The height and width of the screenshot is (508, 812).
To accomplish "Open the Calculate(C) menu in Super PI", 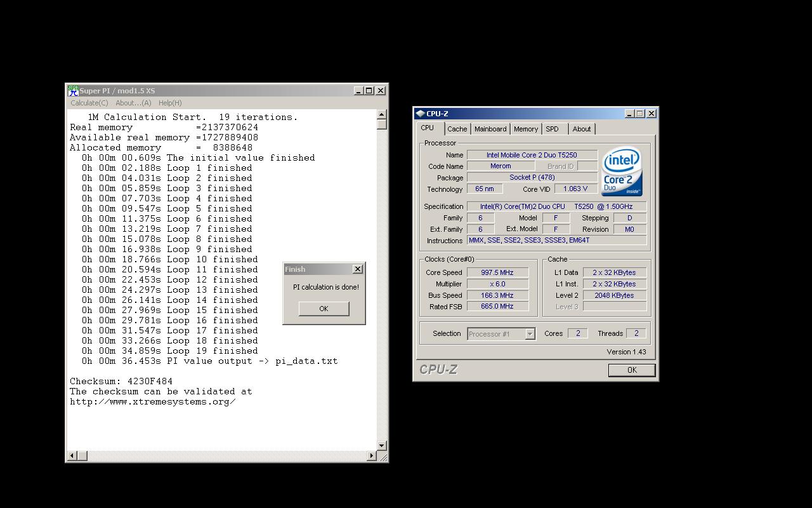I will (89, 103).
